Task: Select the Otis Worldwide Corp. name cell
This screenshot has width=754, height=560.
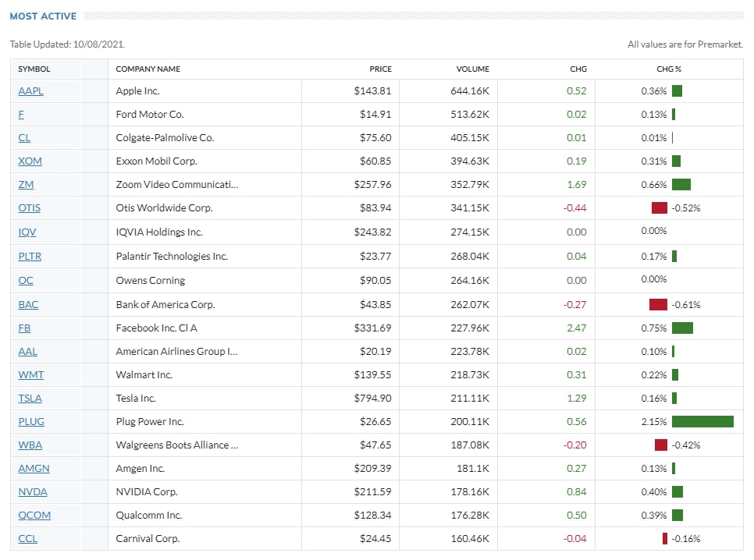Action: pos(164,208)
